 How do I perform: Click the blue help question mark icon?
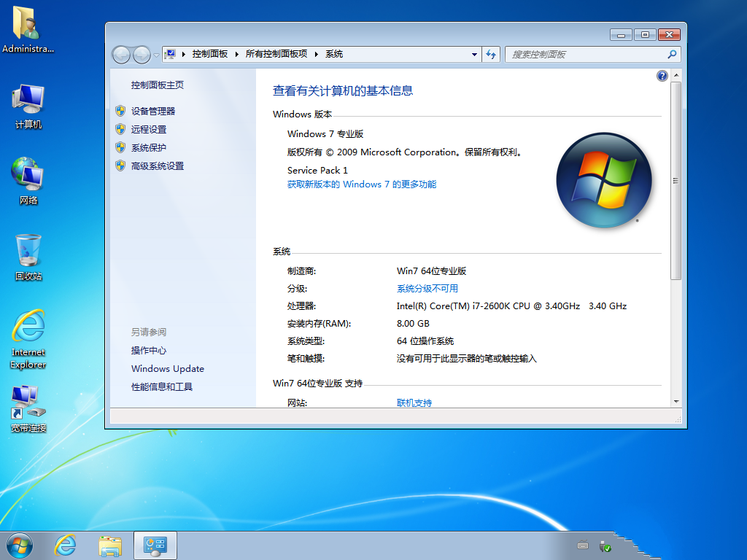coord(662,76)
